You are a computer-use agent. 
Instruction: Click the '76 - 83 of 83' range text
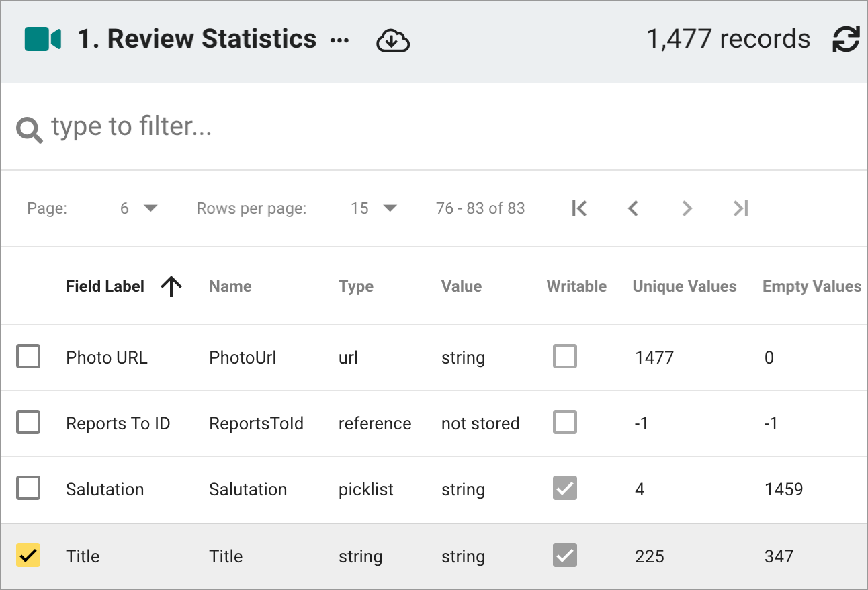(x=480, y=208)
